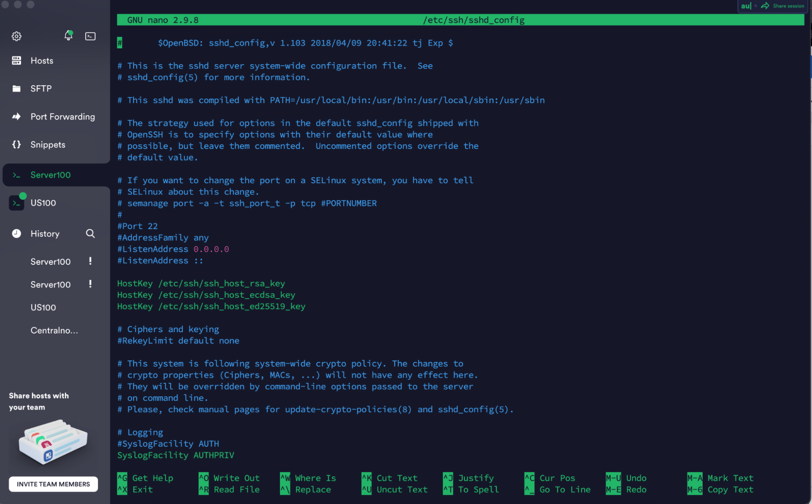Image resolution: width=812 pixels, height=504 pixels.
Task: Open first Server100 history entry
Action: (50, 262)
